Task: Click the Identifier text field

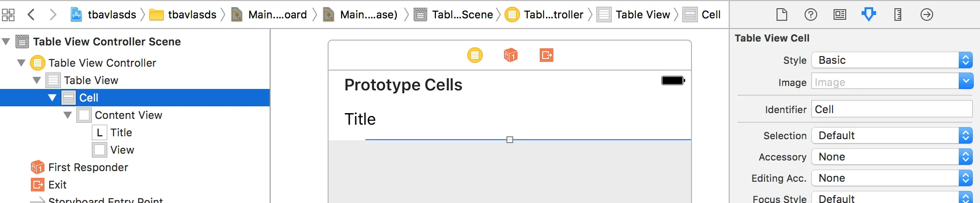Action: [x=892, y=109]
